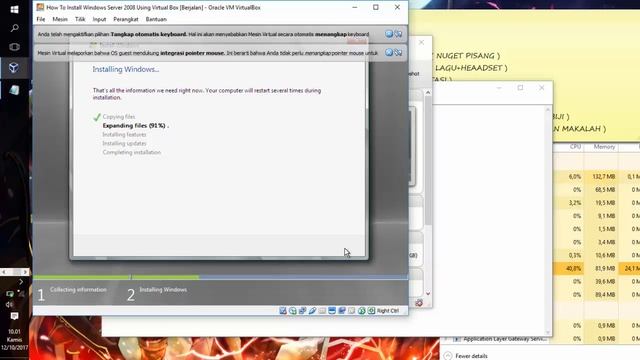This screenshot has height=360, width=640.
Task: Open the Input menu
Action: pos(99,19)
